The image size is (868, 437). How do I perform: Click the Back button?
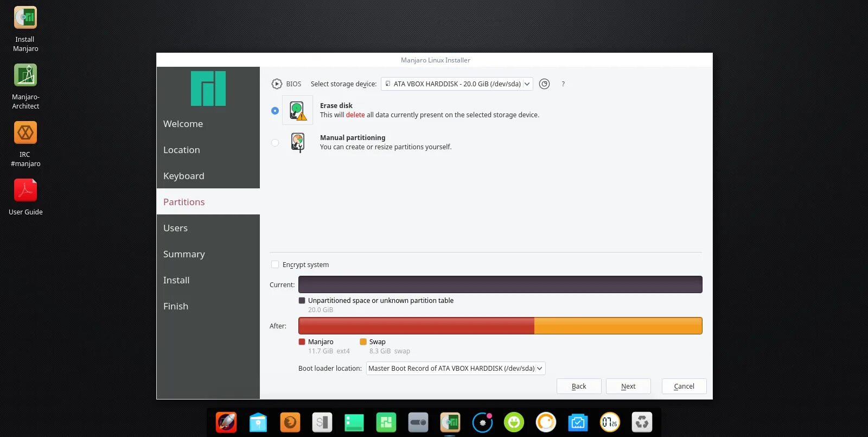(x=579, y=387)
